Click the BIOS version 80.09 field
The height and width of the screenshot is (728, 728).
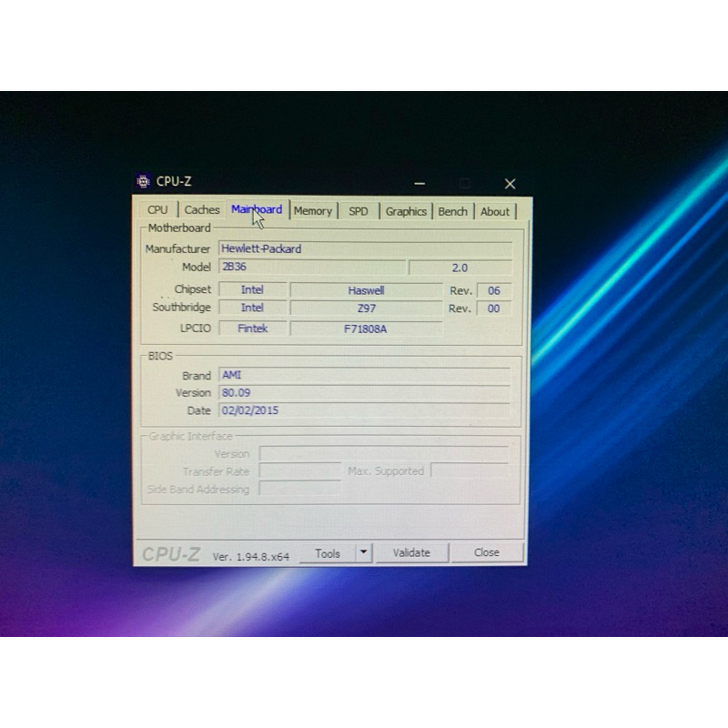point(365,393)
